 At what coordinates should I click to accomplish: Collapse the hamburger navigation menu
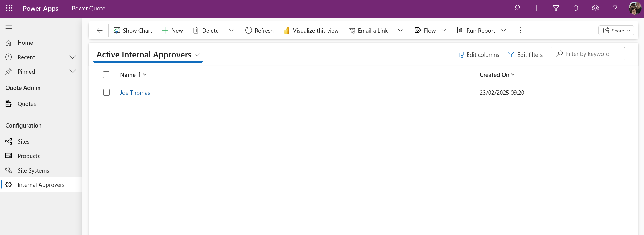point(9,27)
